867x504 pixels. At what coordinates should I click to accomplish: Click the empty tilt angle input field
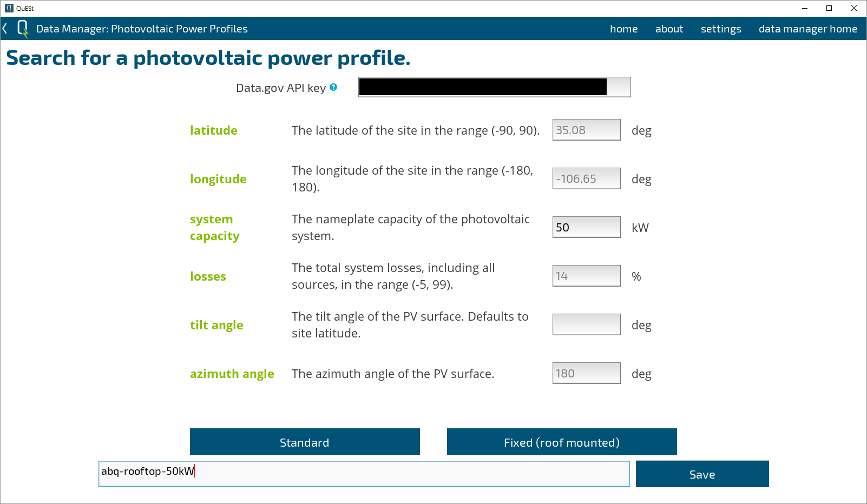tap(586, 324)
